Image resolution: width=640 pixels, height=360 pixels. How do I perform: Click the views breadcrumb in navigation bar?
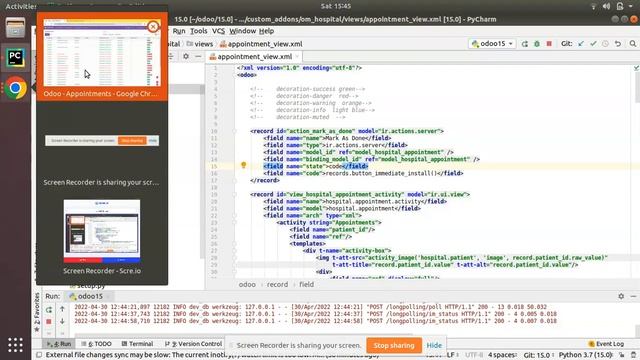[x=200, y=44]
